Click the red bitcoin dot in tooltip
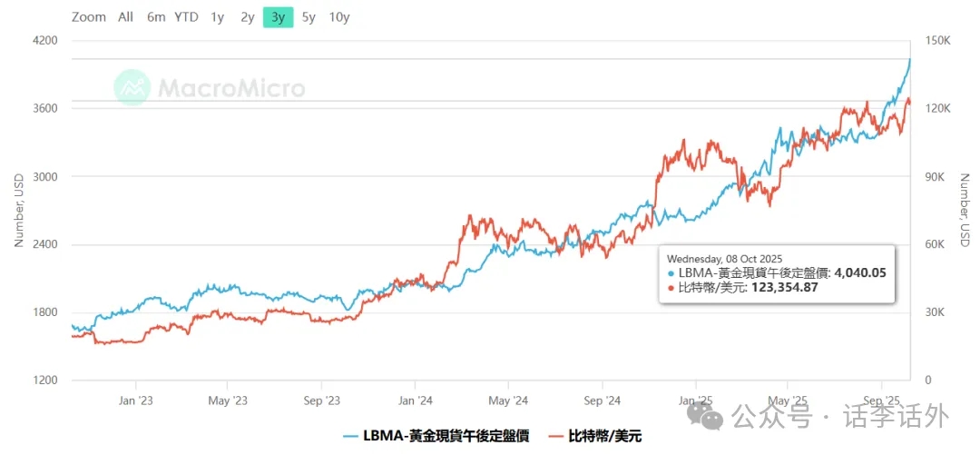The image size is (980, 455). coord(670,287)
